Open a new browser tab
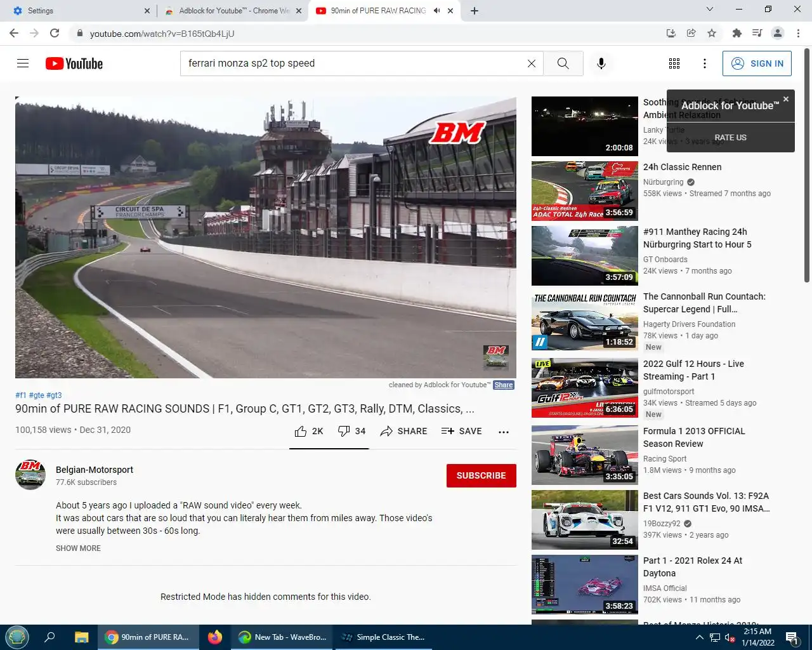Viewport: 812px width, 650px height. pyautogui.click(x=475, y=11)
